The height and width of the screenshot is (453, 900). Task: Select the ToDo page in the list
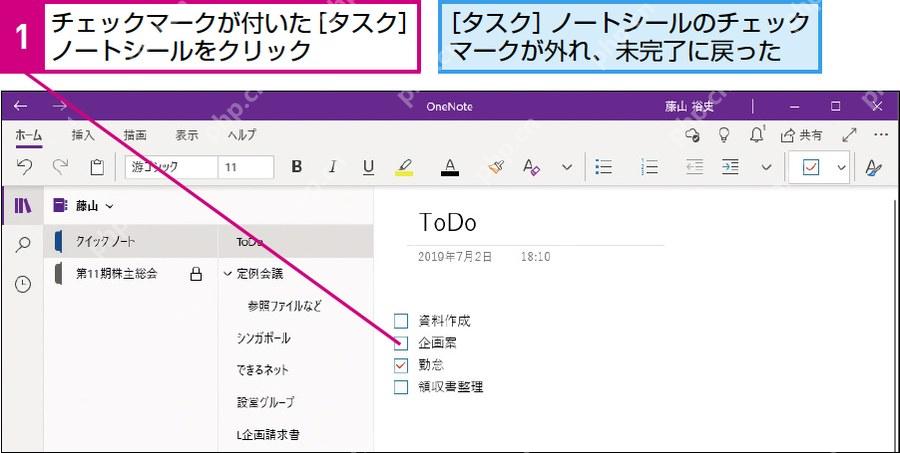296,242
